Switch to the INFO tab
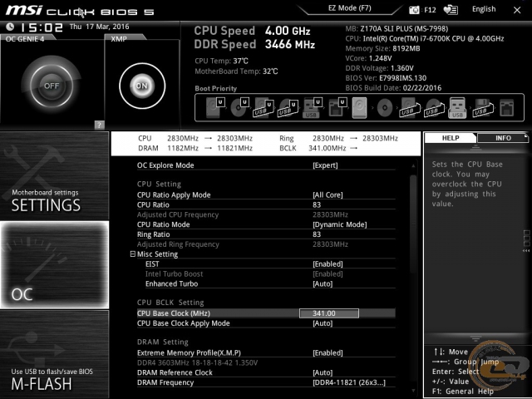 pos(503,138)
